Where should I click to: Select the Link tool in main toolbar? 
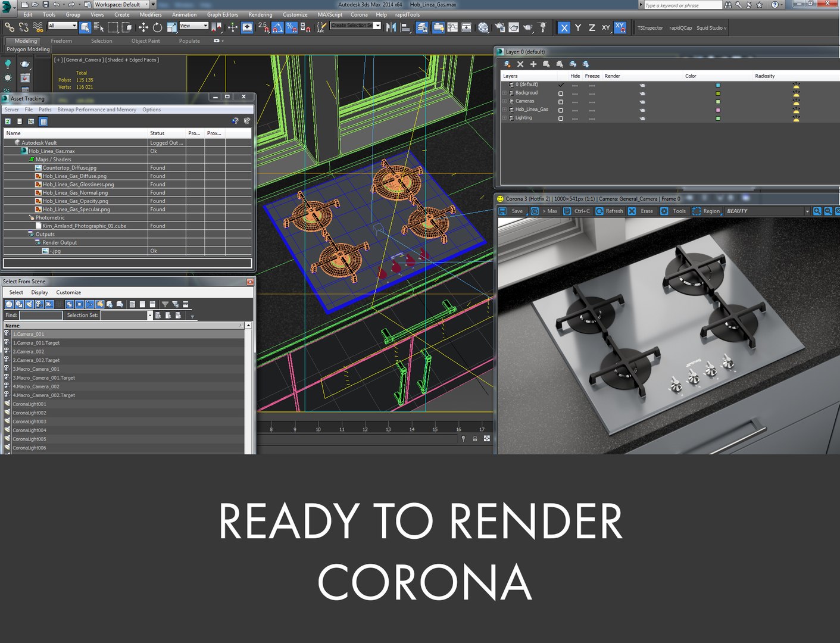(10, 27)
